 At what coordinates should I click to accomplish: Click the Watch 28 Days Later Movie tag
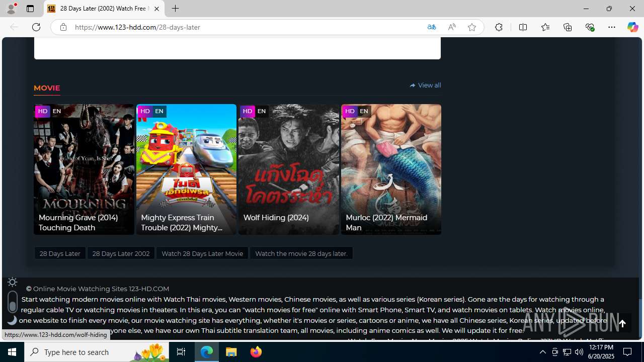coord(202,253)
